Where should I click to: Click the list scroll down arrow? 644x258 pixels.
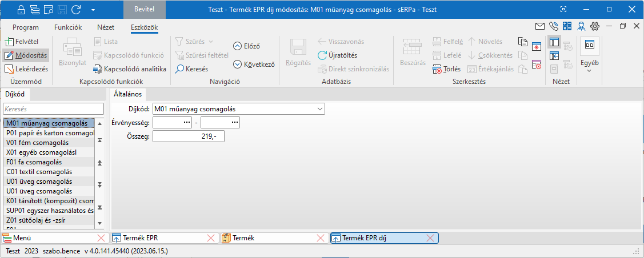[99, 224]
